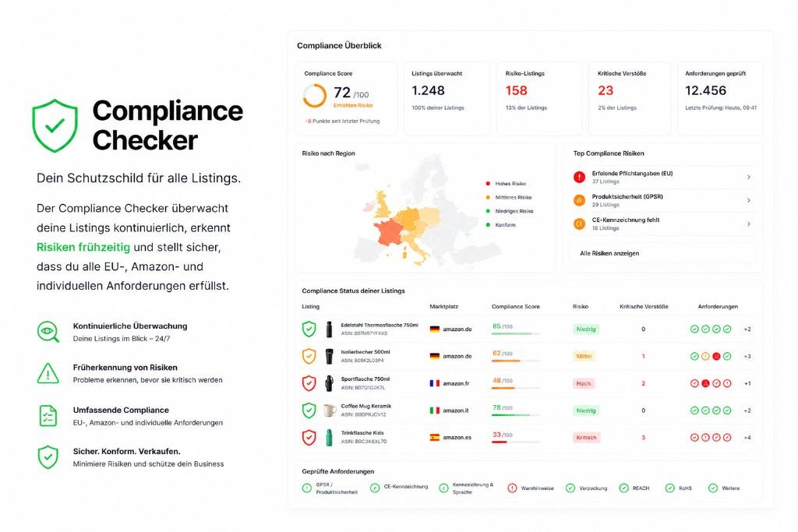
Task: Click the Kritisch risk badge
Action: pos(586,437)
